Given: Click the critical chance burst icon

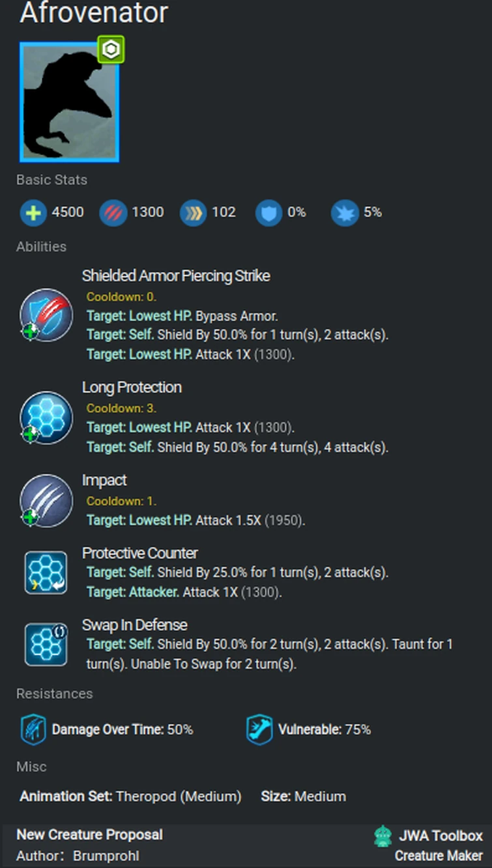Looking at the screenshot, I should click(x=344, y=213).
